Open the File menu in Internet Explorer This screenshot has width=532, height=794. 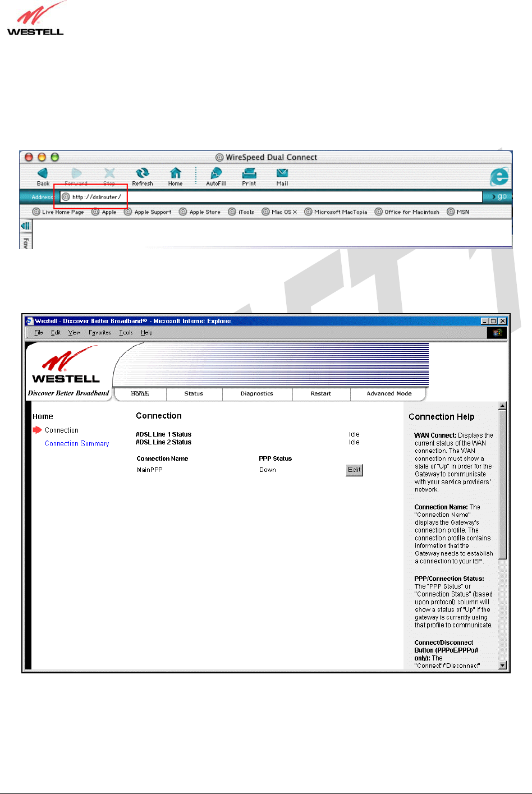[x=39, y=333]
